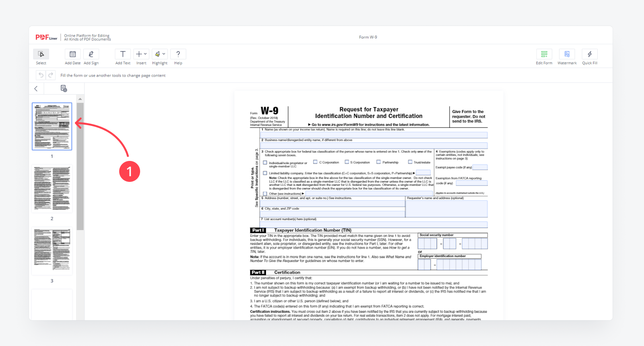Launch the Quick Fill tool
Image resolution: width=644 pixels, height=346 pixels.
pos(590,54)
